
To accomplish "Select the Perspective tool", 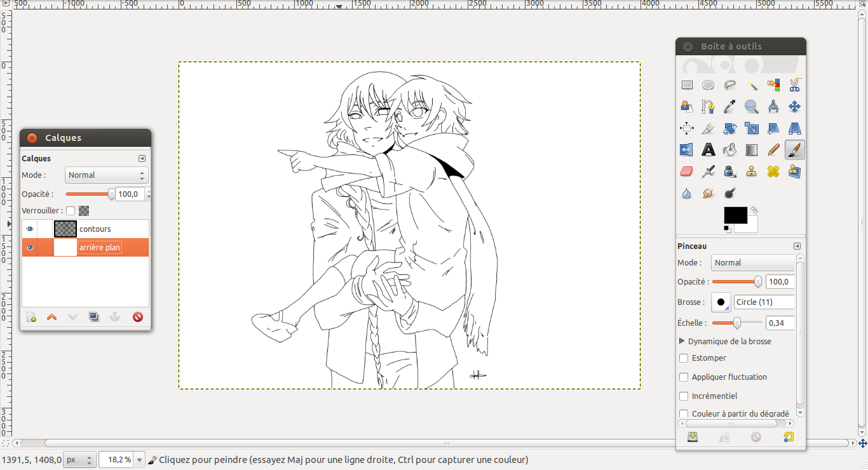I will tap(795, 128).
